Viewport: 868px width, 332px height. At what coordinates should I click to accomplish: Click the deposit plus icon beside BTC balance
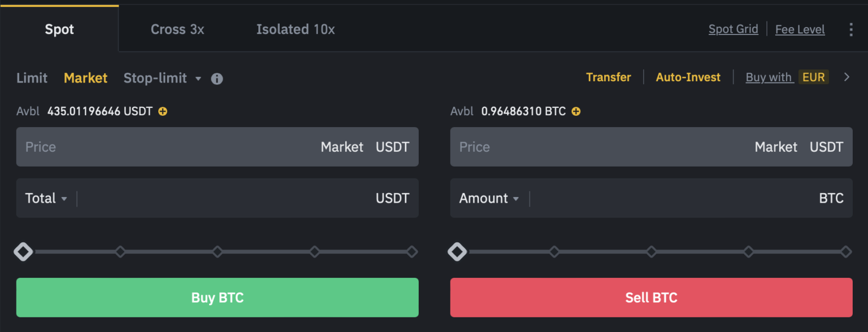575,111
